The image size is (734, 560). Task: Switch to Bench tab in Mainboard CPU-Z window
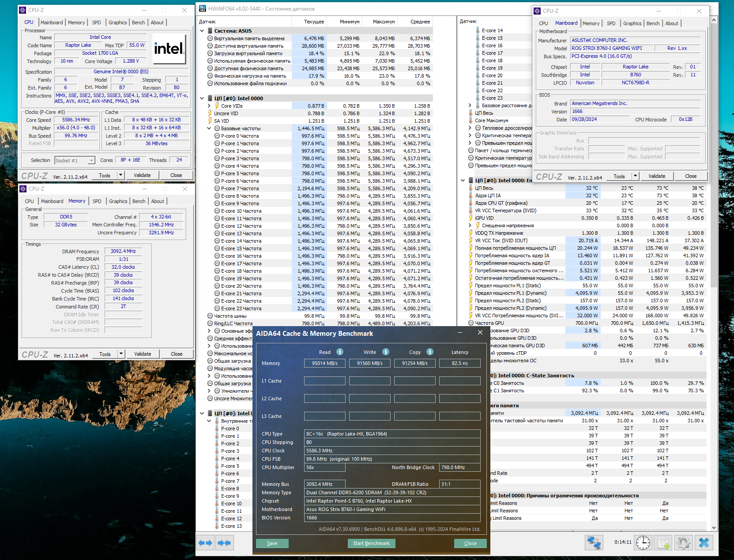653,23
